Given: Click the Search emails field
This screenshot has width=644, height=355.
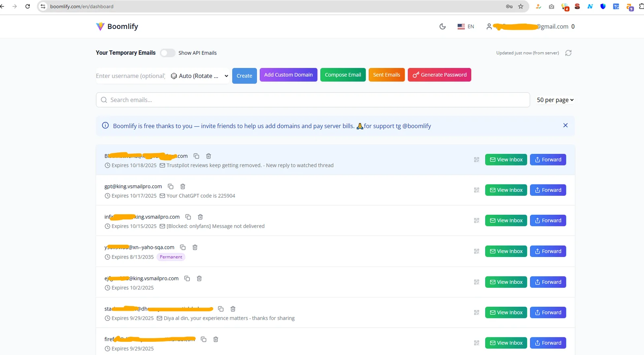Looking at the screenshot, I should [x=313, y=100].
